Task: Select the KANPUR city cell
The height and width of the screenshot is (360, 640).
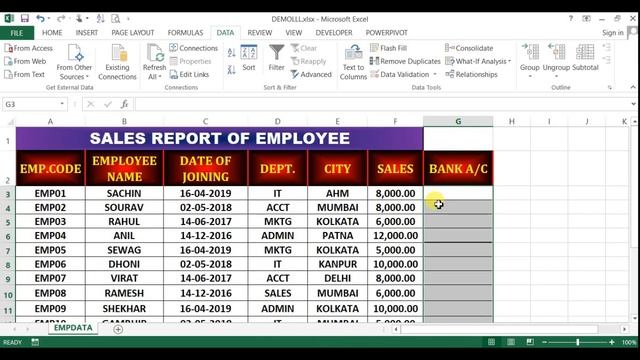Action: [x=337, y=264]
